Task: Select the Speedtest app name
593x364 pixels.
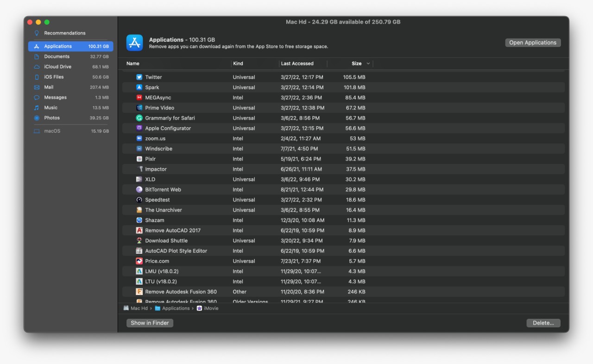Action: [158, 200]
